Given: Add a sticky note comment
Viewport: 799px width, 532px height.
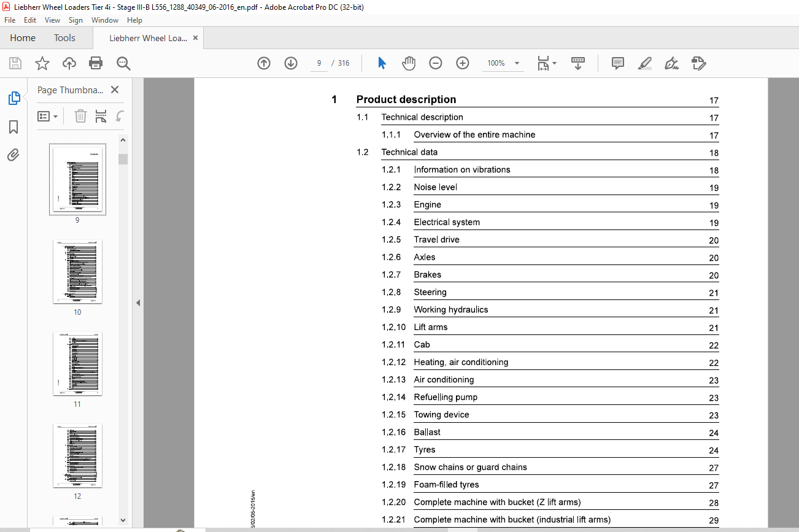Looking at the screenshot, I should click(x=618, y=63).
